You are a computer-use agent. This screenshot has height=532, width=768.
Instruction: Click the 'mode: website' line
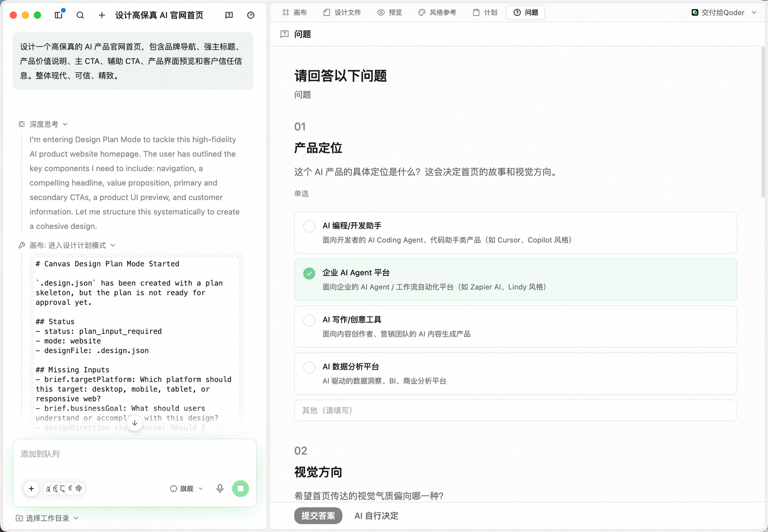68,341
